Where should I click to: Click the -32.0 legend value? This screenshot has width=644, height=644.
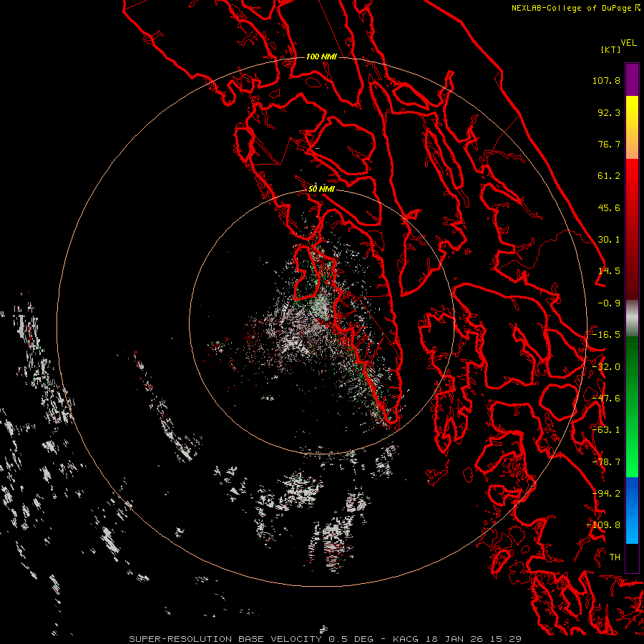click(606, 367)
